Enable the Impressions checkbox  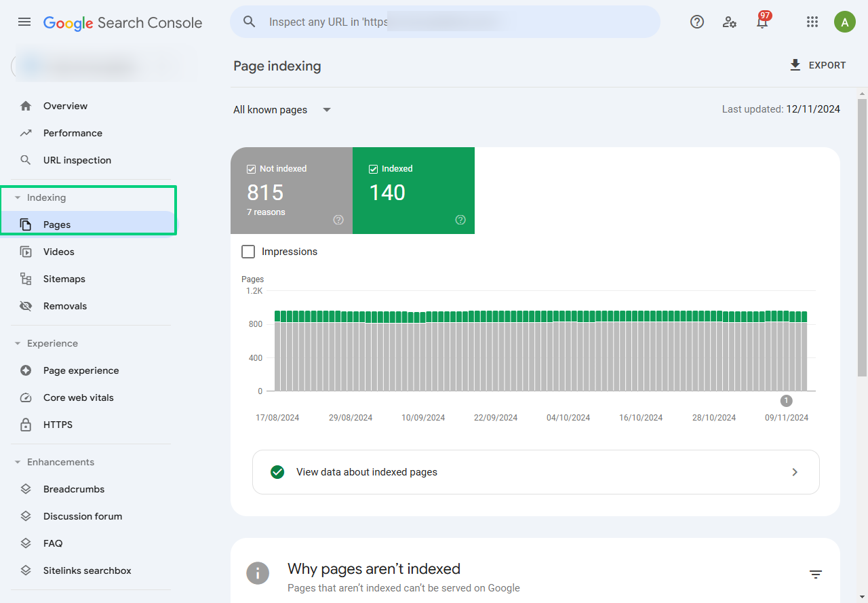[x=248, y=252]
